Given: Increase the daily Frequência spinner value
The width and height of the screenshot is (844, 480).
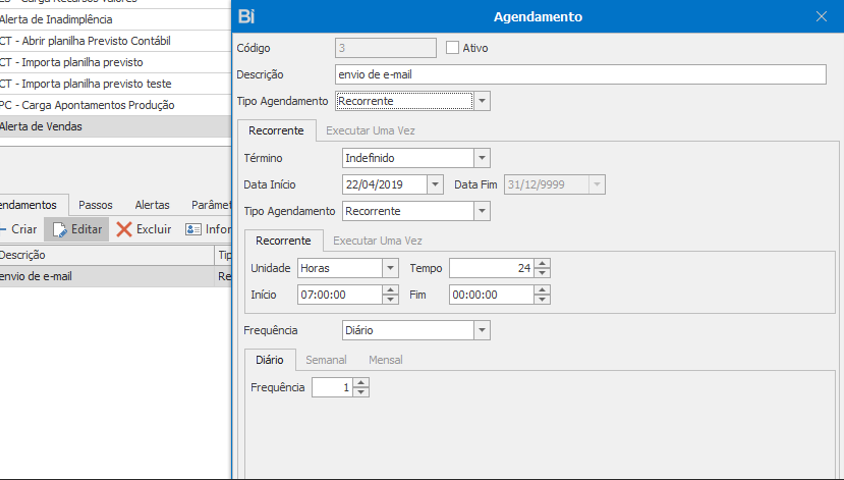Looking at the screenshot, I should (x=361, y=383).
